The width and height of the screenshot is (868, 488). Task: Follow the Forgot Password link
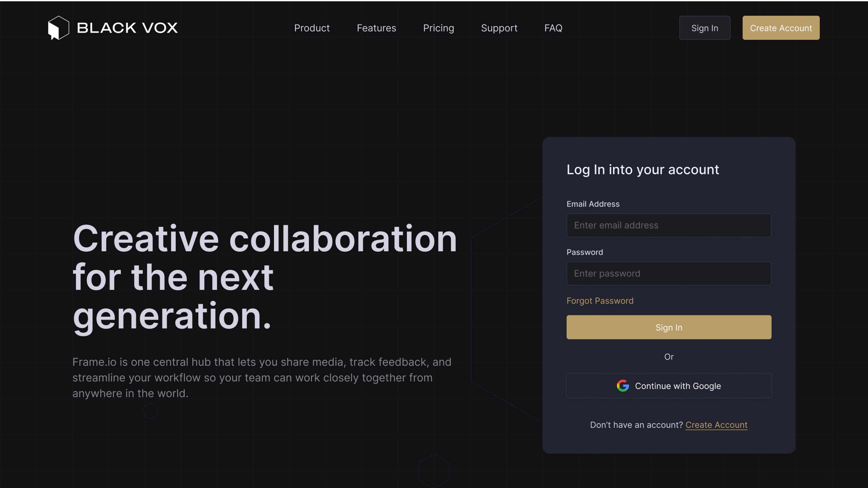point(600,301)
